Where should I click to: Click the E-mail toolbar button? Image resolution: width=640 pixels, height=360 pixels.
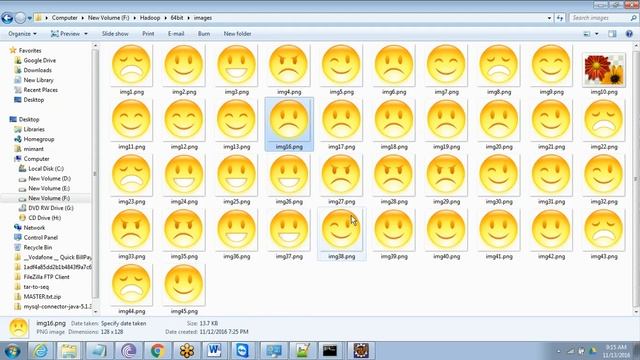pyautogui.click(x=176, y=34)
